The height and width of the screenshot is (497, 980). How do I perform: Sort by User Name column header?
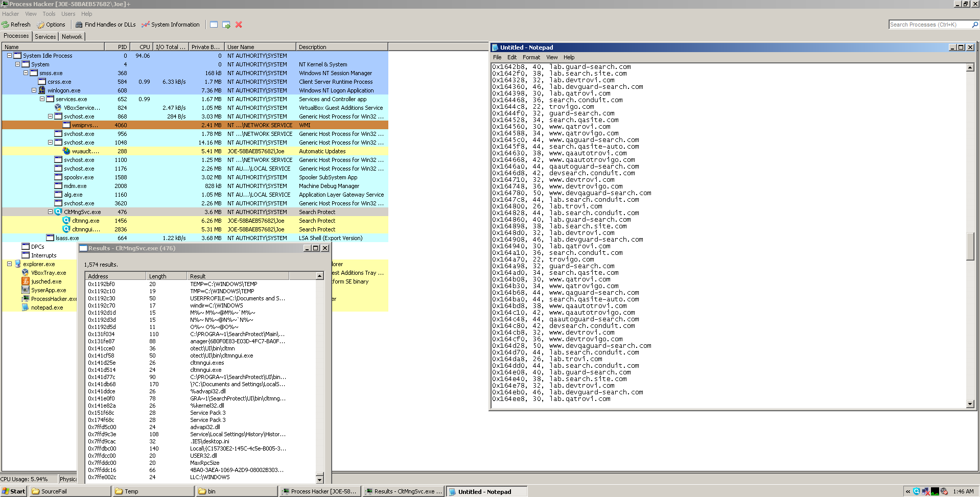260,47
